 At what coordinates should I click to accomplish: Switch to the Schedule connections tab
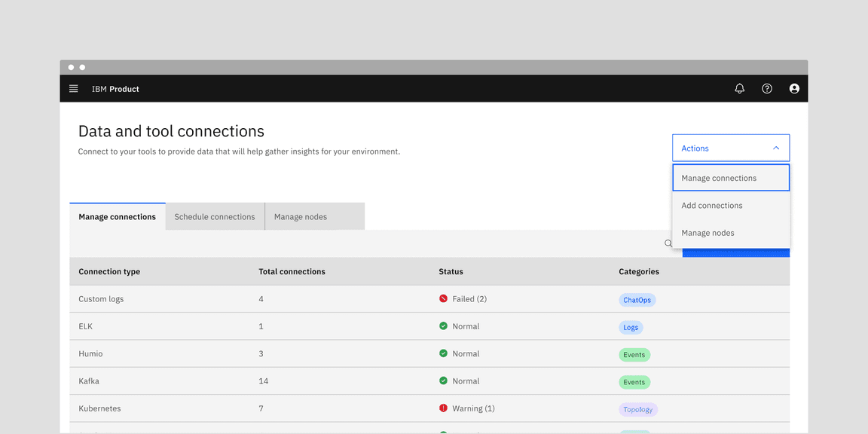pos(214,216)
